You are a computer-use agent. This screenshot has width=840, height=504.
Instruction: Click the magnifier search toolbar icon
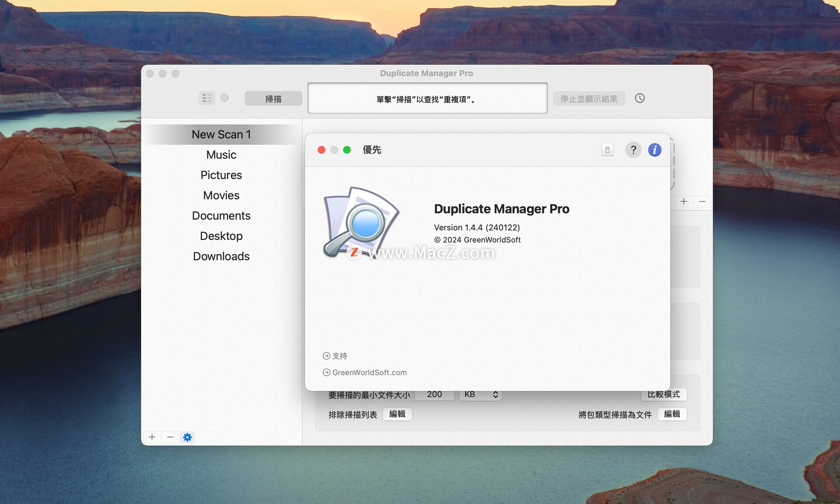(224, 98)
